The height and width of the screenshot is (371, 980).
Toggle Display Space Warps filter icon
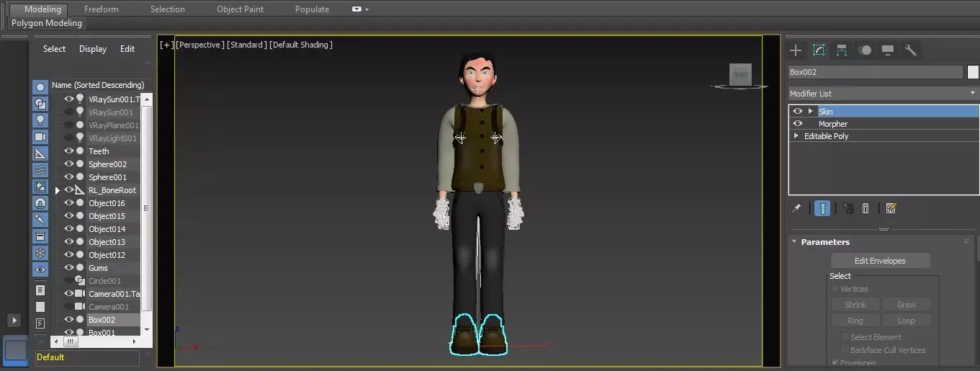40,169
